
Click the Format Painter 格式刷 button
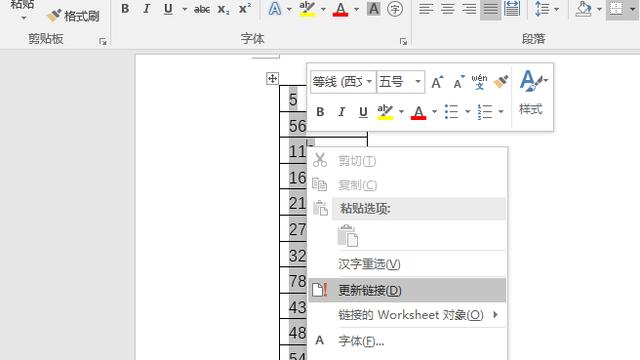(73, 16)
